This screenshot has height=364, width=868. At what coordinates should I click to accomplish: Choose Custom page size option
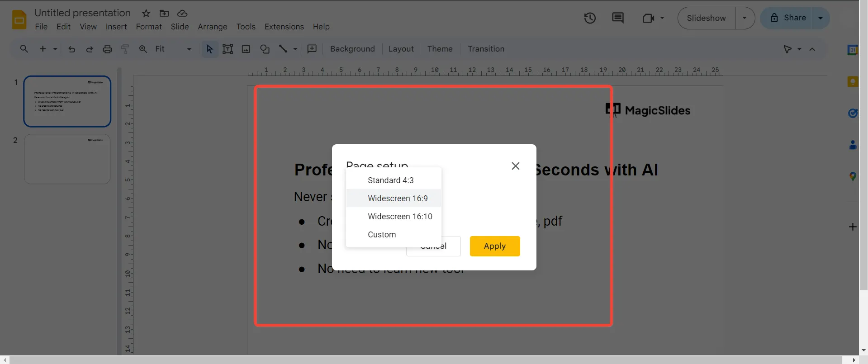point(394,234)
